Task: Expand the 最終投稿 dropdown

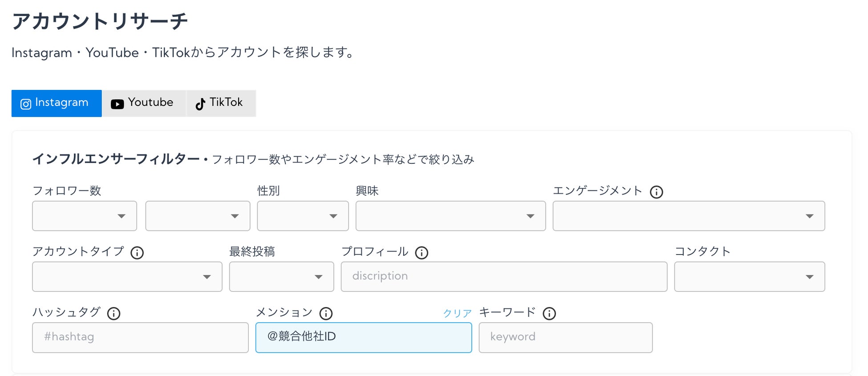Action: (x=281, y=277)
